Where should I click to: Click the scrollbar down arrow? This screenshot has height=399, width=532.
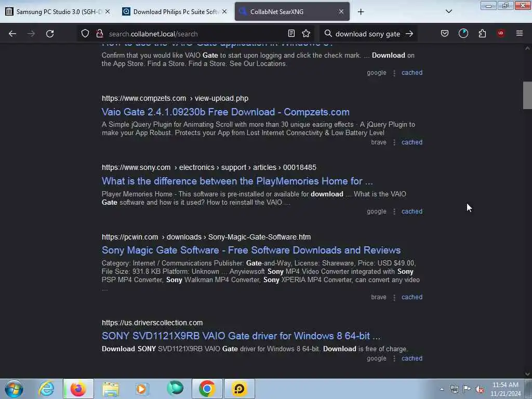point(527,374)
